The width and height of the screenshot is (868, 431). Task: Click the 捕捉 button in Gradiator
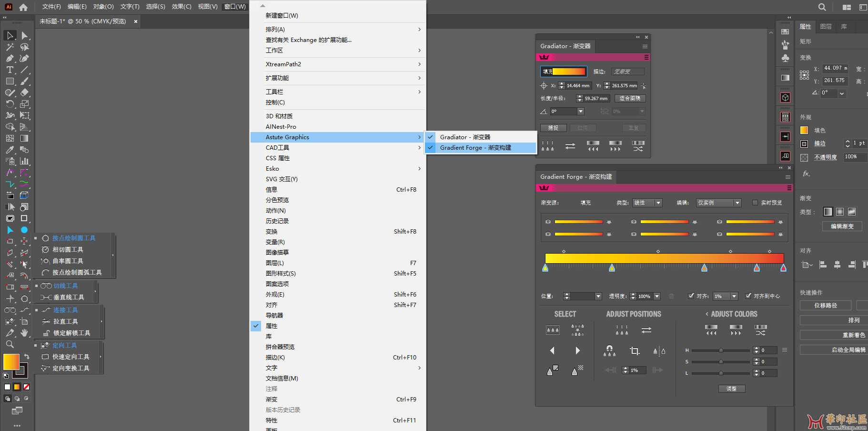coord(553,128)
